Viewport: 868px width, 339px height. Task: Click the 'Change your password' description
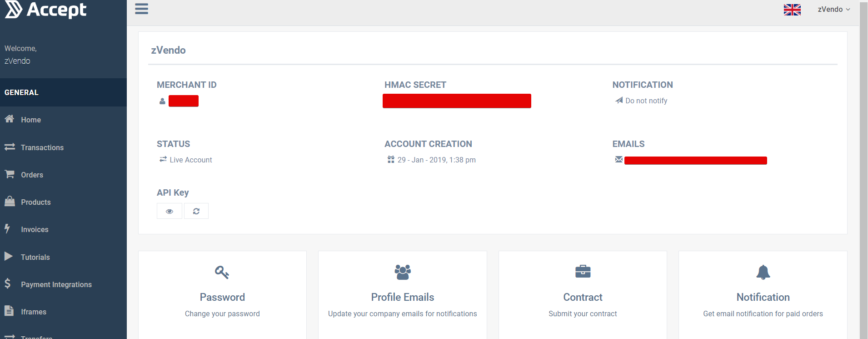point(222,314)
